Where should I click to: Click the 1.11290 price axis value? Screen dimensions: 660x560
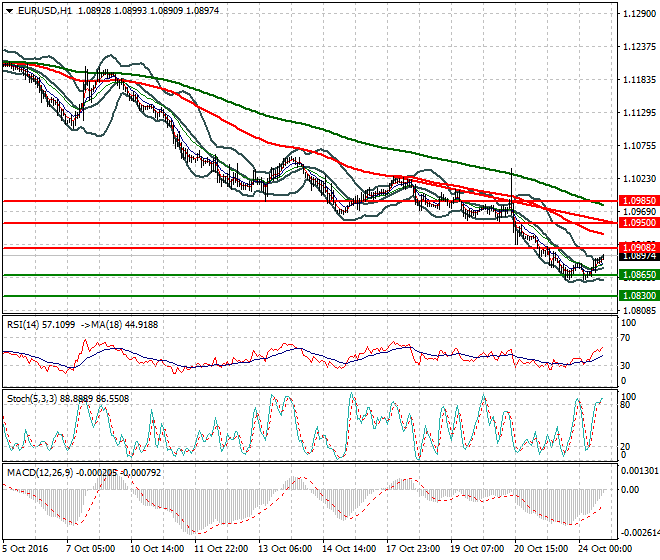(x=637, y=113)
